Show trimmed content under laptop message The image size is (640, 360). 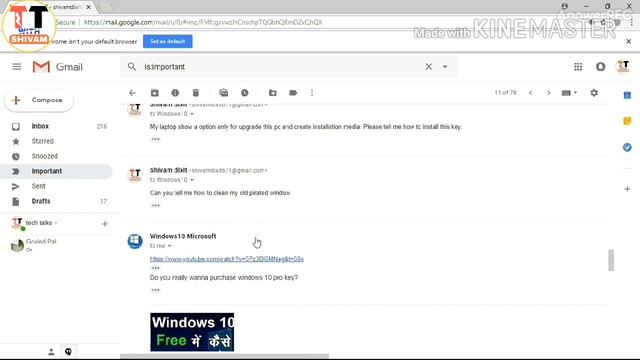[156, 139]
